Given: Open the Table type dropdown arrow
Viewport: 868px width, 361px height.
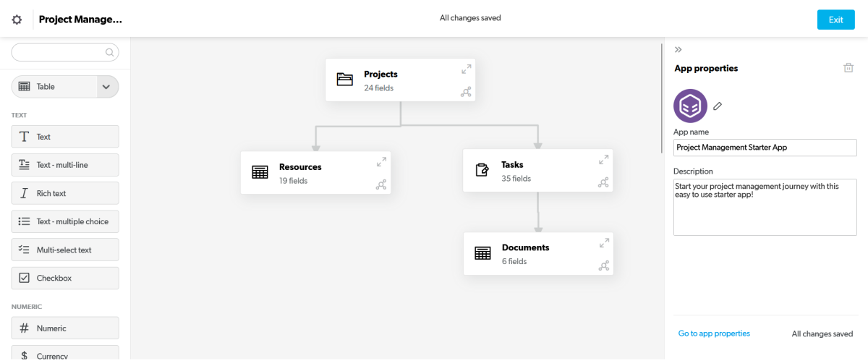Looking at the screenshot, I should [x=106, y=87].
